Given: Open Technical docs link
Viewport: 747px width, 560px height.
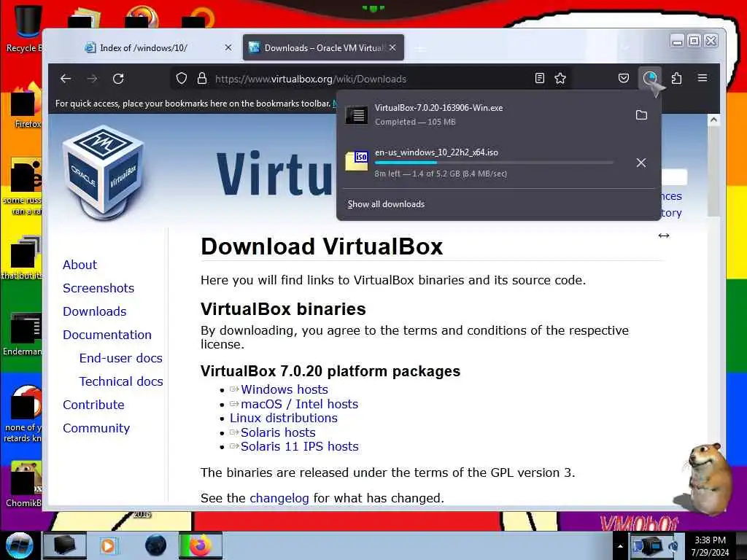Looking at the screenshot, I should 121,381.
